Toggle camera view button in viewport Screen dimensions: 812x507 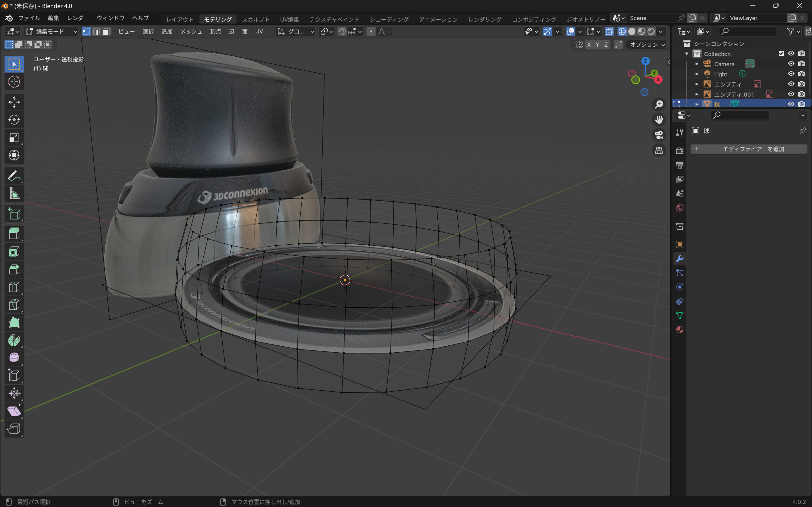tap(659, 135)
